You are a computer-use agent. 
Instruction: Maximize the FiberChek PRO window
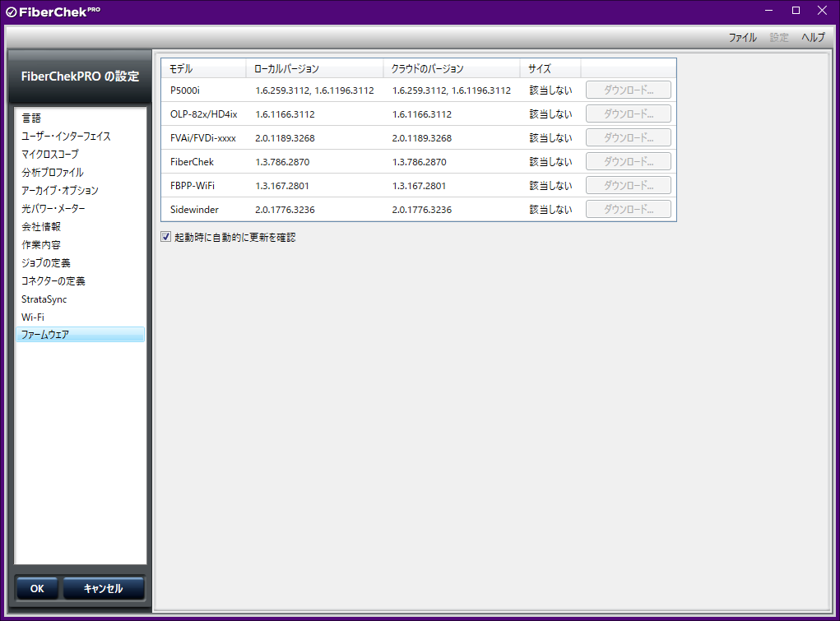tap(796, 11)
